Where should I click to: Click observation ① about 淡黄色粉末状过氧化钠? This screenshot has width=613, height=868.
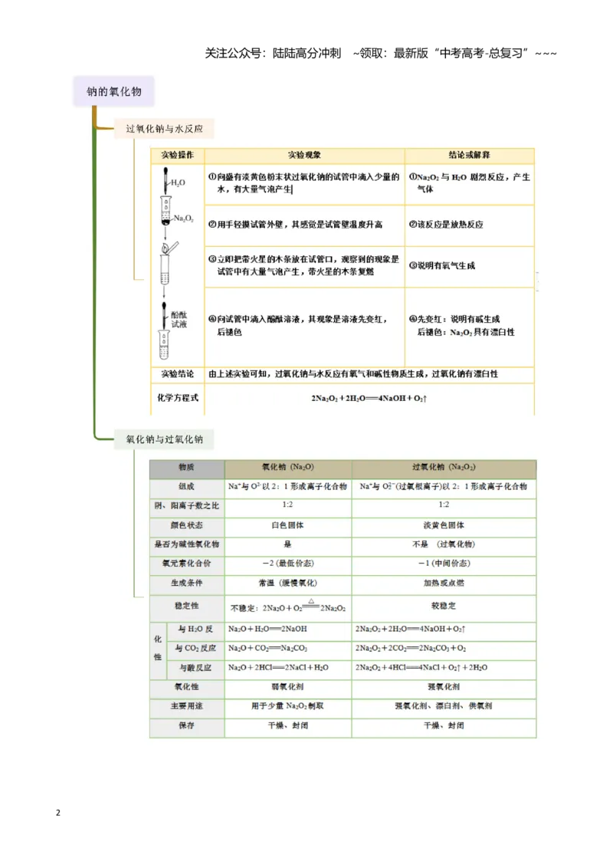tap(303, 182)
